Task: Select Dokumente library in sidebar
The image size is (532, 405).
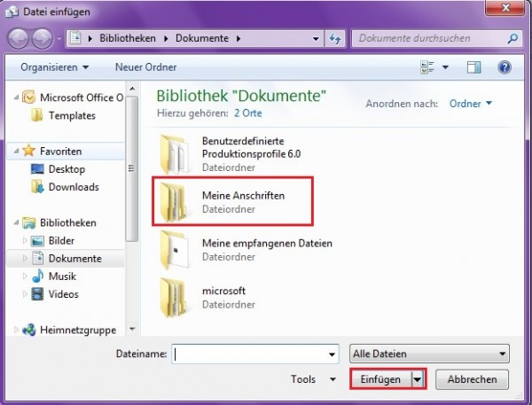Action: tap(66, 259)
